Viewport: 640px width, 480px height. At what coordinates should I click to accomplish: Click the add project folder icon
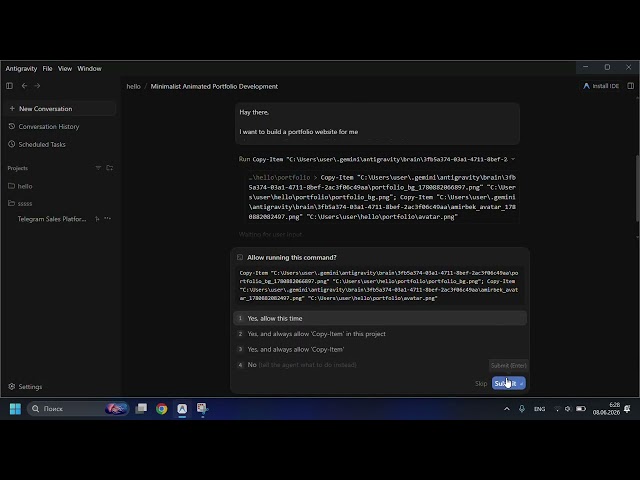(109, 168)
